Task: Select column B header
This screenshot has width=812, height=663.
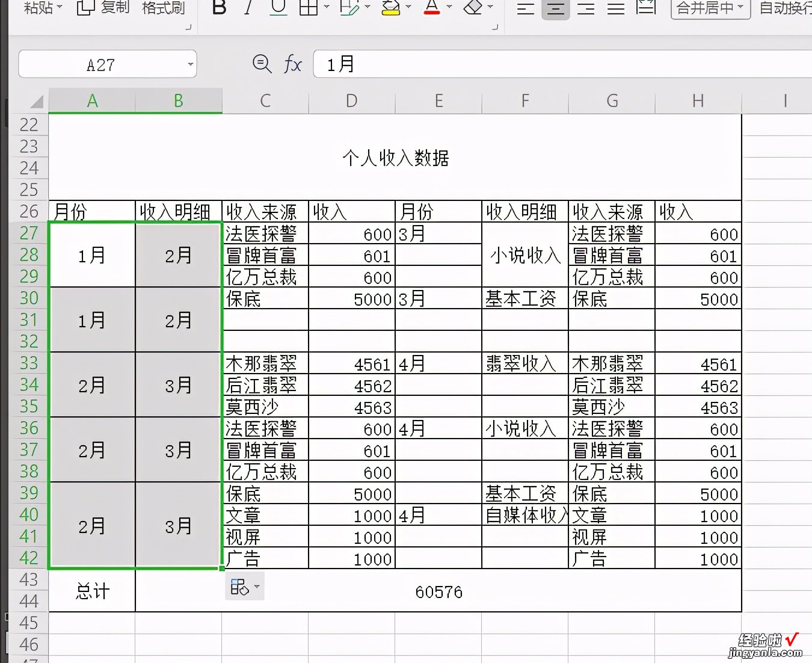Action: tap(179, 100)
